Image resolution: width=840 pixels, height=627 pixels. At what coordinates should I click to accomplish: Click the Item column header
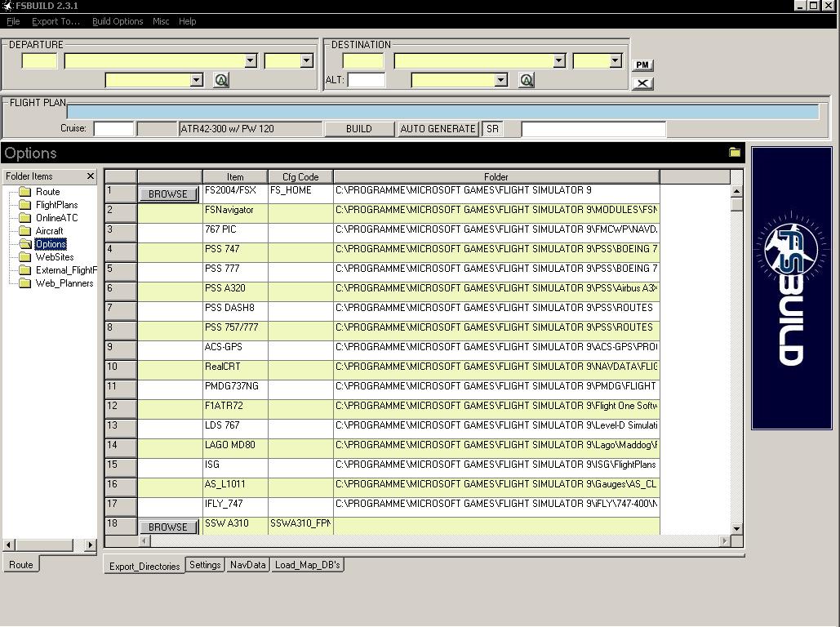point(235,176)
